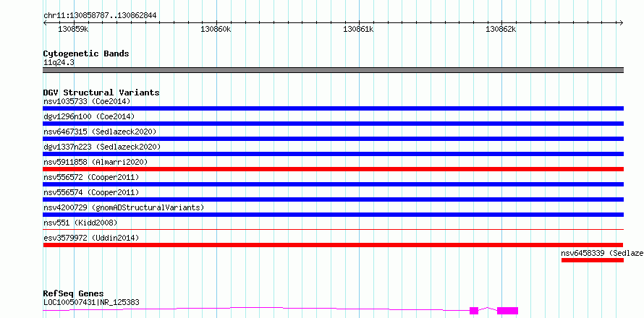Select the nsv556572 (Cooper2011) variant label

[x=91, y=177]
